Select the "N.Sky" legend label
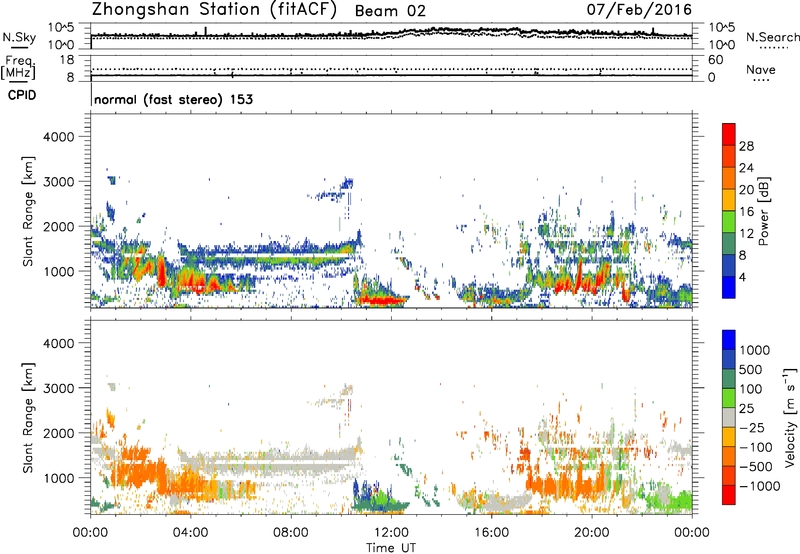The width and height of the screenshot is (800, 554). coord(19,37)
